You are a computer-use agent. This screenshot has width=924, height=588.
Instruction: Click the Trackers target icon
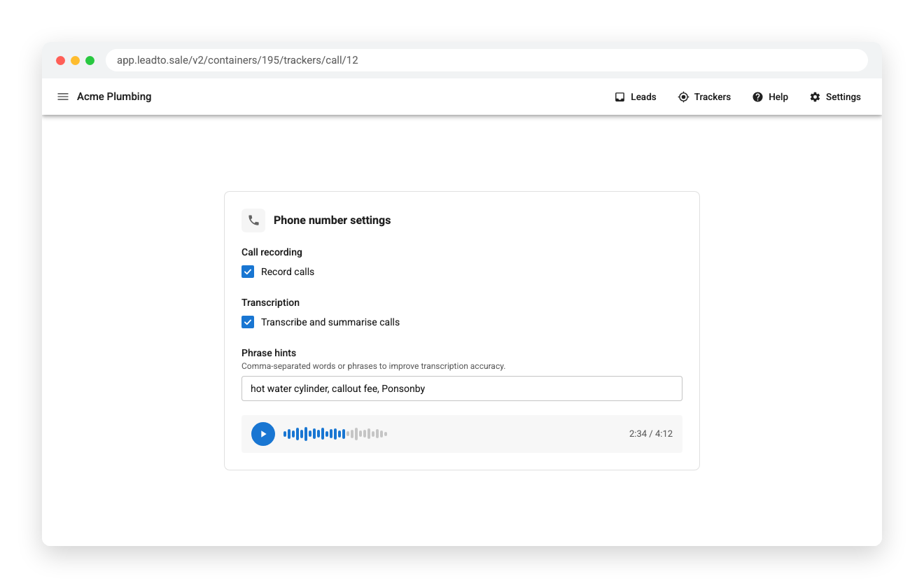pos(683,97)
